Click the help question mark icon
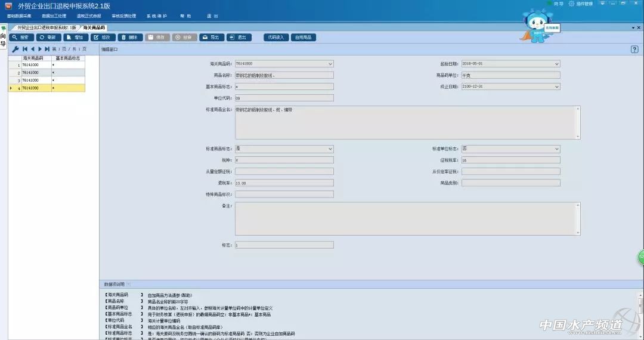The image size is (644, 340). pyautogui.click(x=634, y=50)
